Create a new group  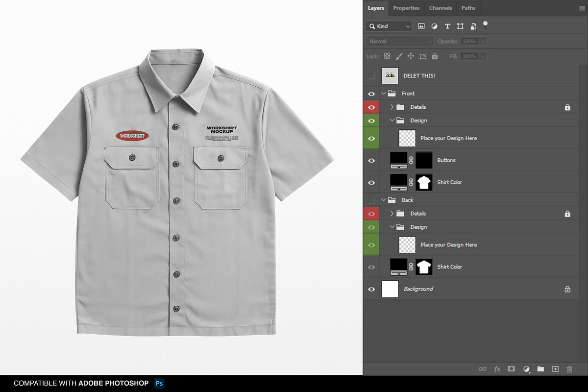coord(540,369)
